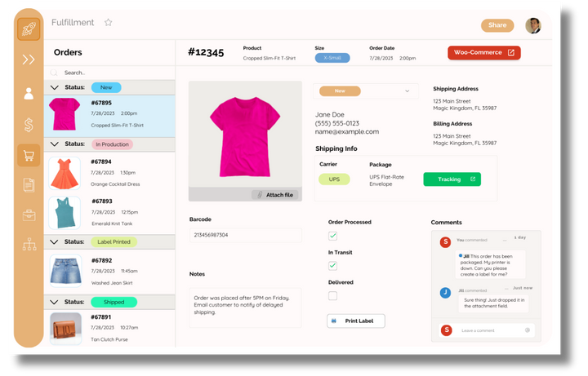The image size is (588, 376).
Task: Expand sidebar with double chevron icon
Action: click(x=29, y=60)
